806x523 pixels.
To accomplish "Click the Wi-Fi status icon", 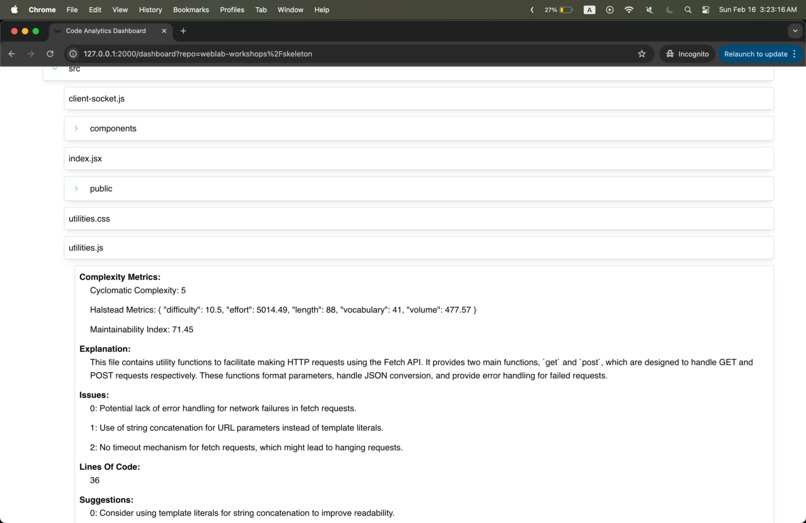I will pyautogui.click(x=629, y=10).
